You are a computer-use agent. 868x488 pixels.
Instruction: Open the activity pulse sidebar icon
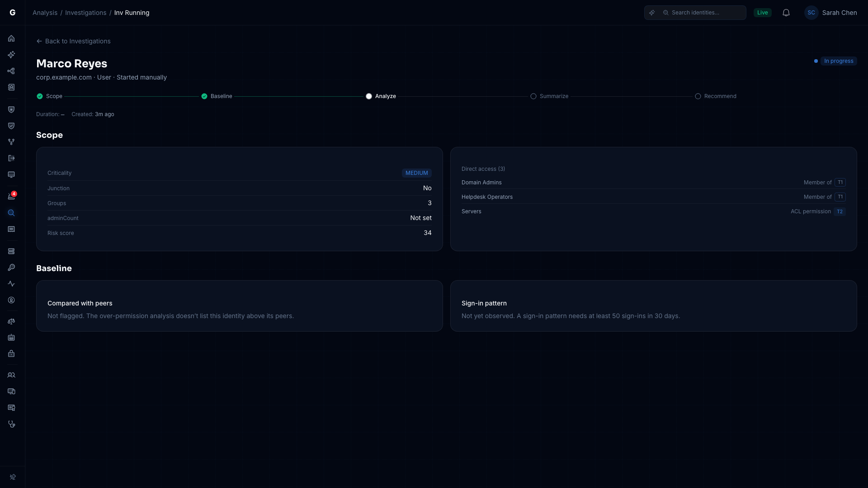(11, 284)
